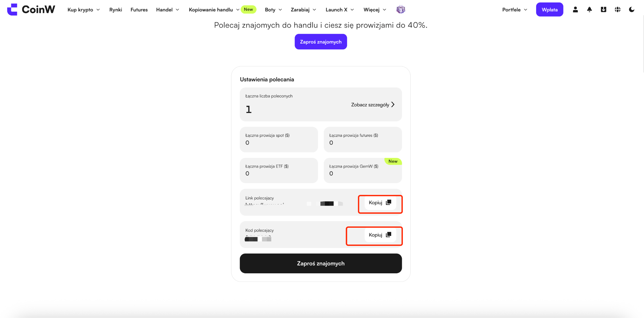Click the purple Zaproś znajomych button

[x=321, y=42]
